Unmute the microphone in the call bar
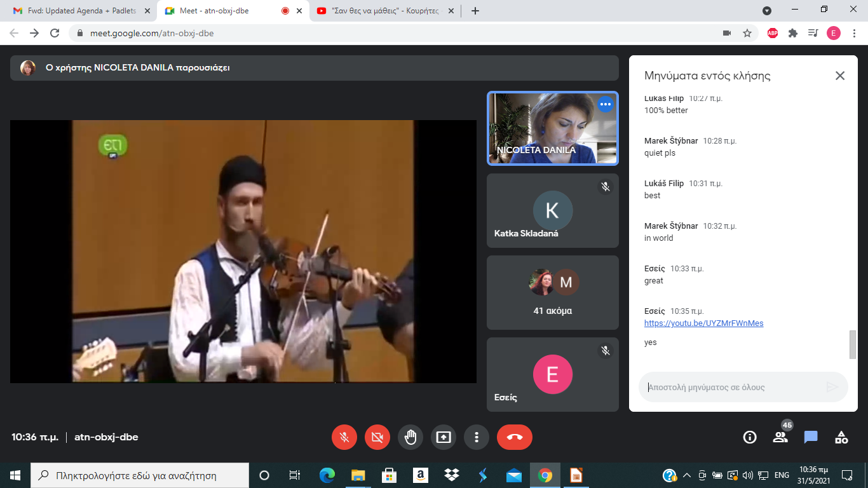Image resolution: width=868 pixels, height=488 pixels. pos(344,437)
